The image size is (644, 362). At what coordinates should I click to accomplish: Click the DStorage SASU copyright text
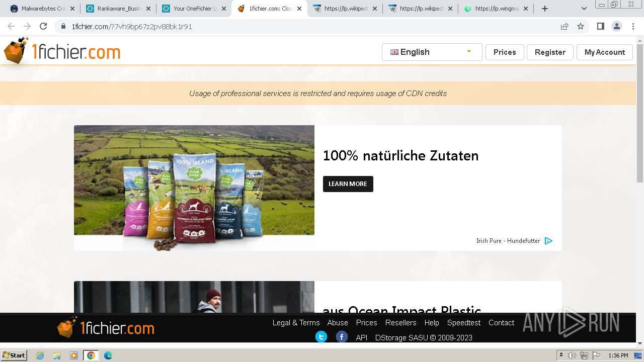click(424, 338)
